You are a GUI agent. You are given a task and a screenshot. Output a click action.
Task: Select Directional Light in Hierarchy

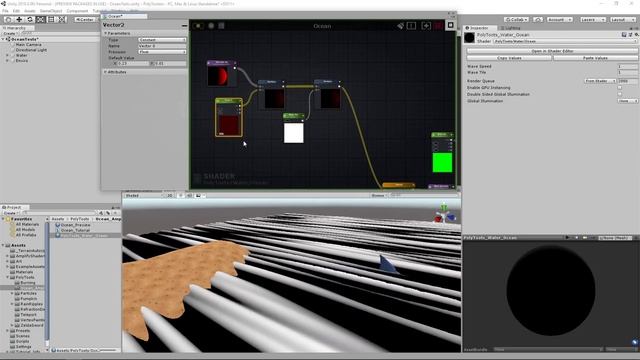click(x=31, y=50)
